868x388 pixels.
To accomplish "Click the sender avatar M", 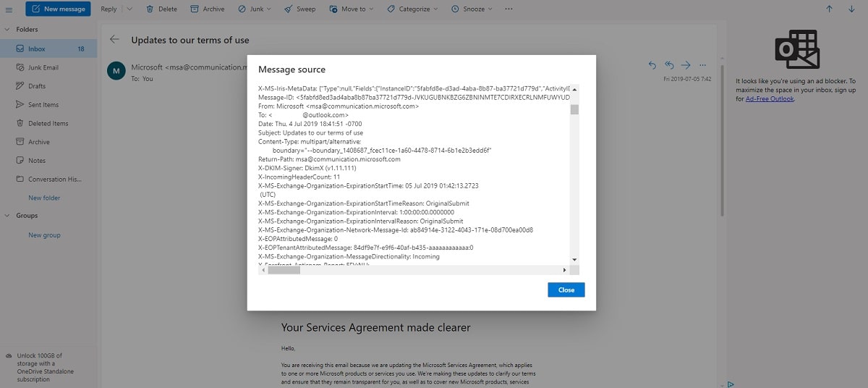I will pos(116,70).
